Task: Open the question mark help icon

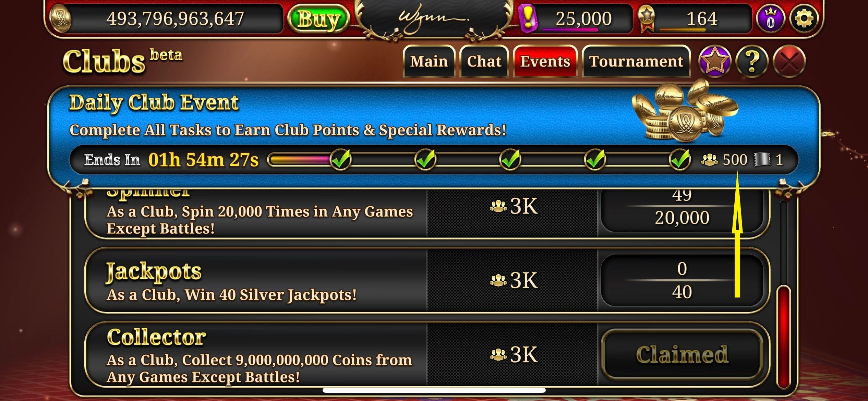Action: pyautogui.click(x=752, y=61)
